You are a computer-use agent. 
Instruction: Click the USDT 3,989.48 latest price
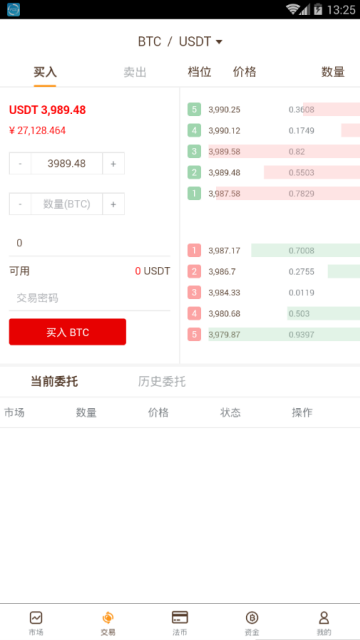pyautogui.click(x=47, y=110)
